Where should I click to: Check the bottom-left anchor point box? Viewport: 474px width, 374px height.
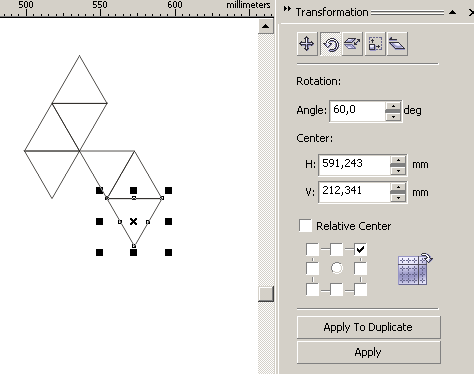pyautogui.click(x=312, y=289)
